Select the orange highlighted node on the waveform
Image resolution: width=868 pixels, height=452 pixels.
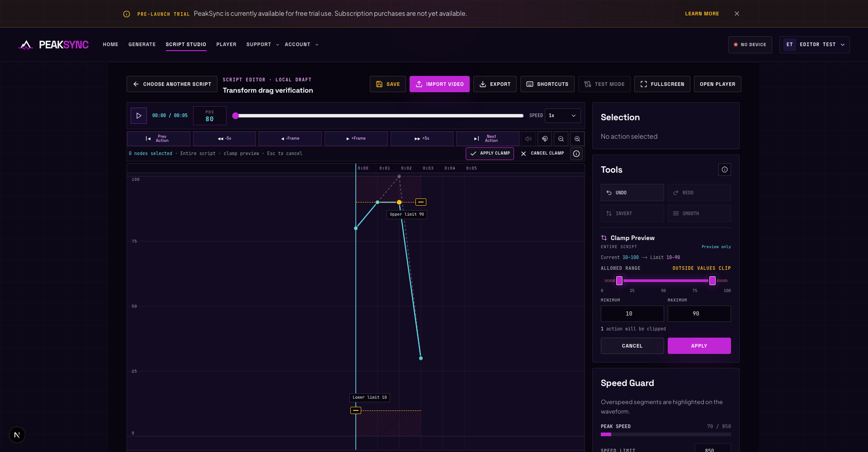399,202
